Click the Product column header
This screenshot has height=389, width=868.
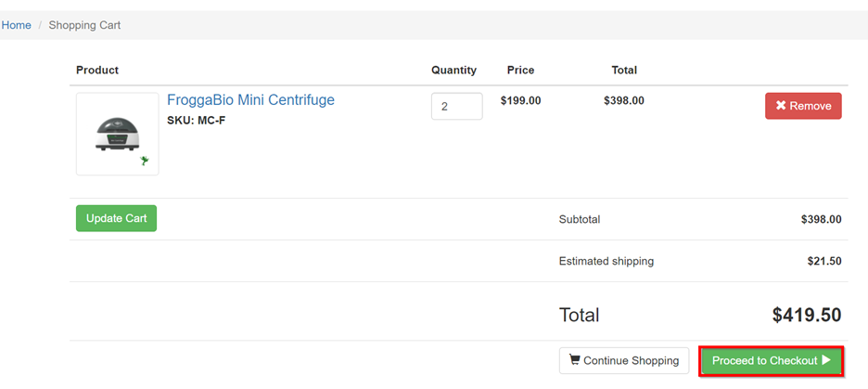click(97, 71)
